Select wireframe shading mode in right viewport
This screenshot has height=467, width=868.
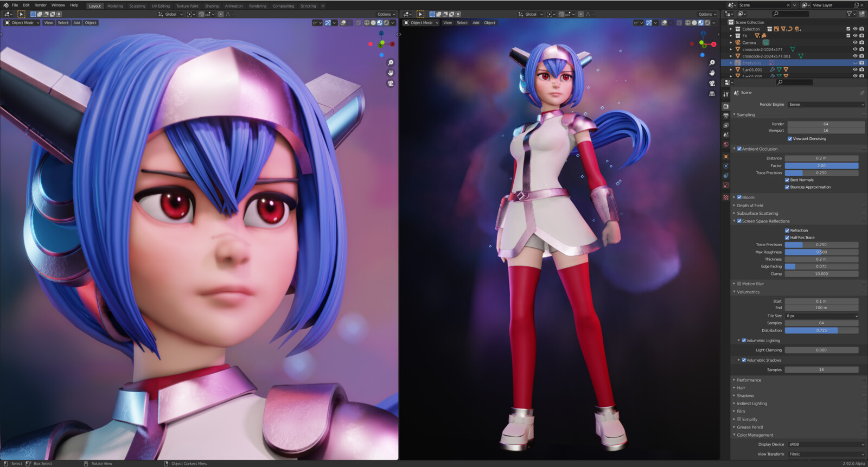tap(688, 23)
